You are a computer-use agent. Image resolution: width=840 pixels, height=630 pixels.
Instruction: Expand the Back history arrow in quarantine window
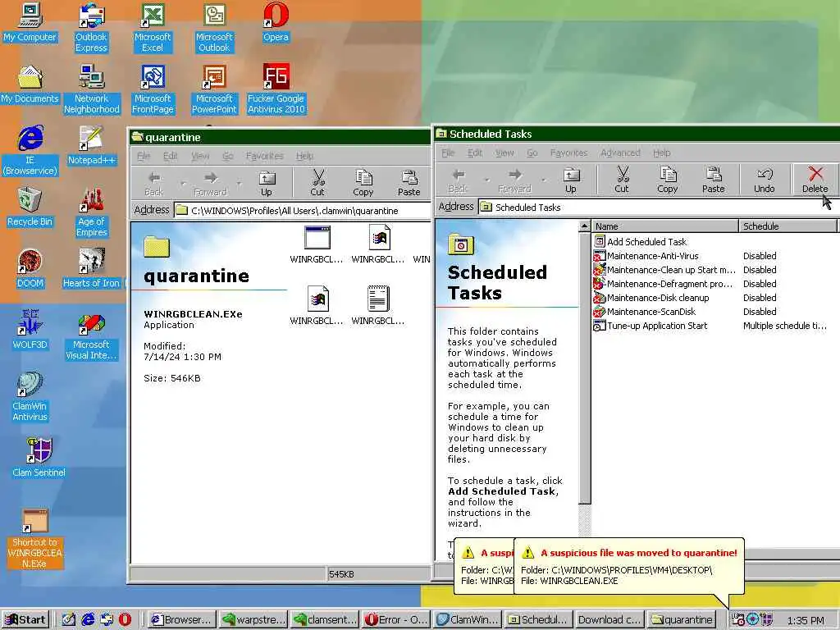tap(183, 183)
